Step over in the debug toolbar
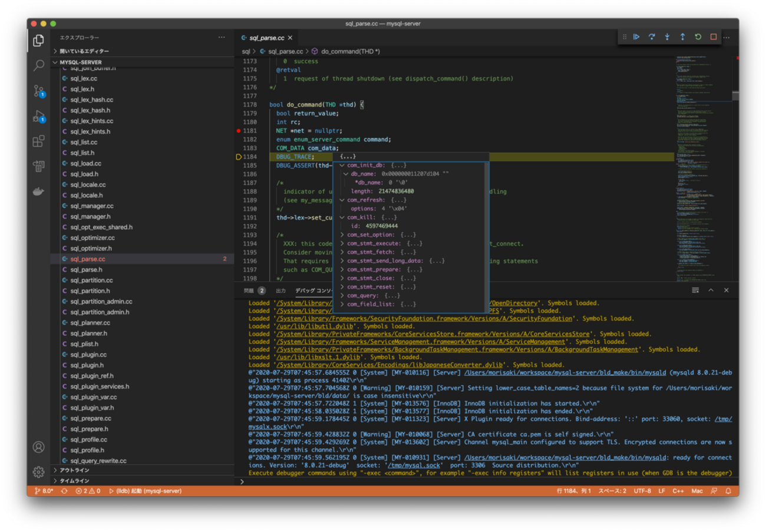 pyautogui.click(x=652, y=37)
